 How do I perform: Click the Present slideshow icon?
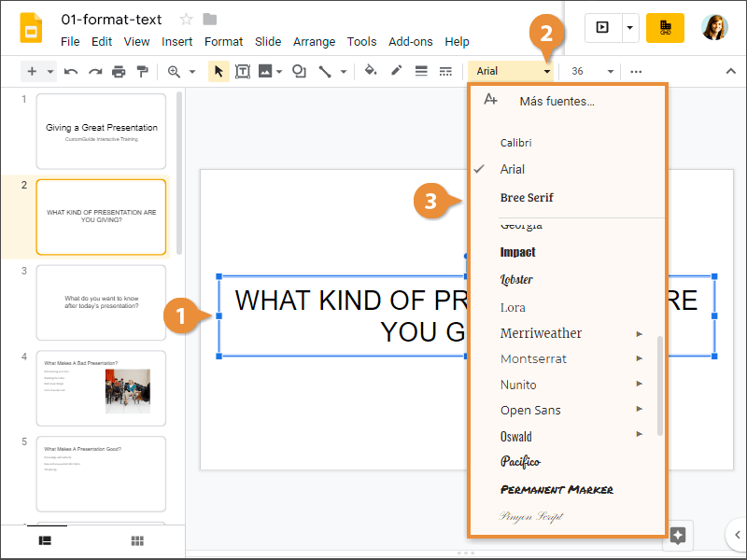[601, 29]
